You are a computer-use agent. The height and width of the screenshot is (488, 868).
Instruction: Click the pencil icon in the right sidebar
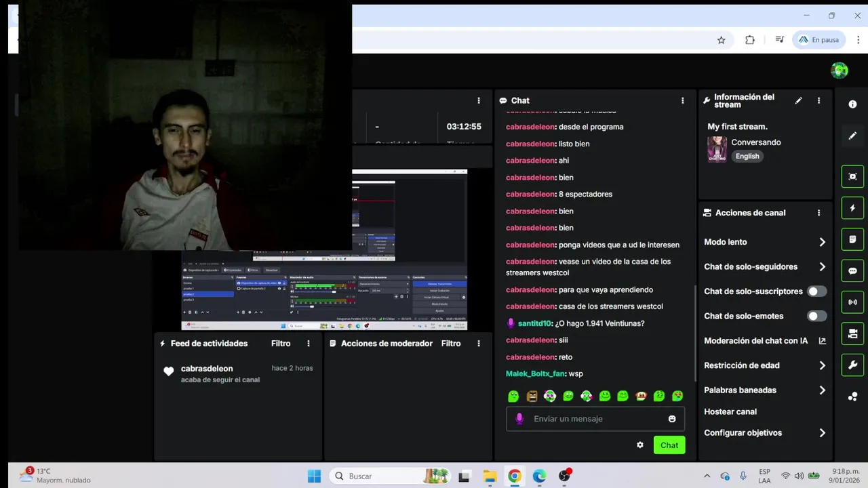[852, 136]
